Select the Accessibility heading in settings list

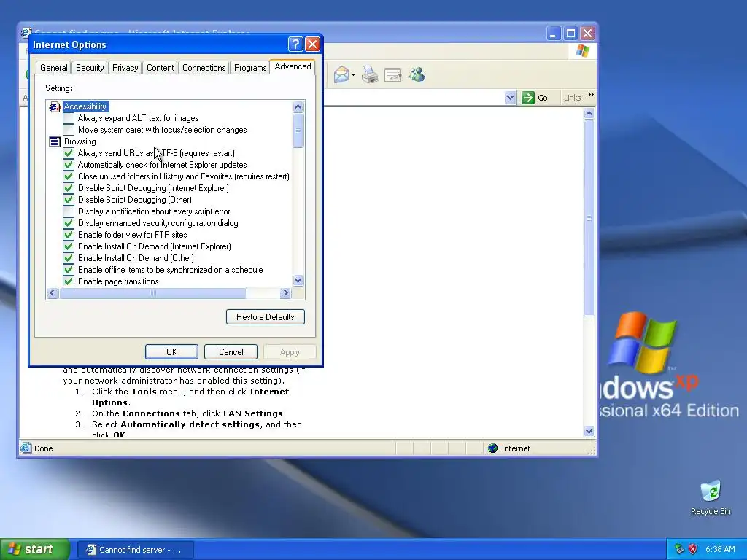tap(85, 106)
